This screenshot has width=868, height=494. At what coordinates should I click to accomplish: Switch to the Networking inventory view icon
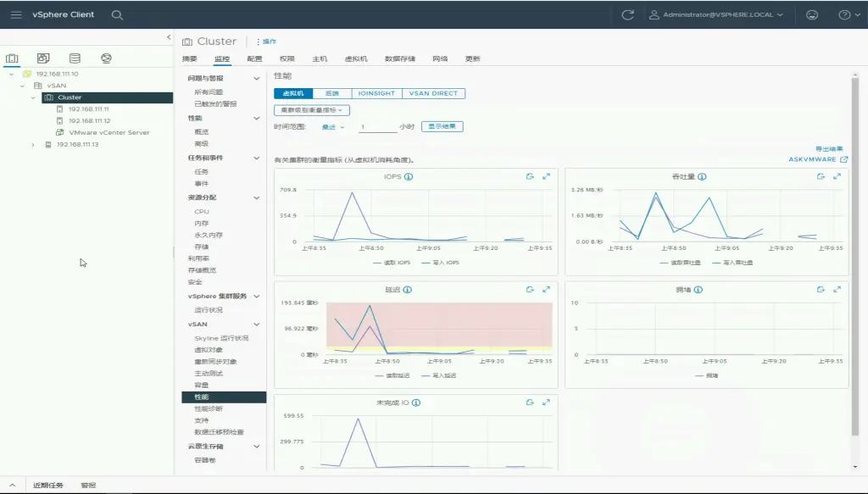point(106,58)
